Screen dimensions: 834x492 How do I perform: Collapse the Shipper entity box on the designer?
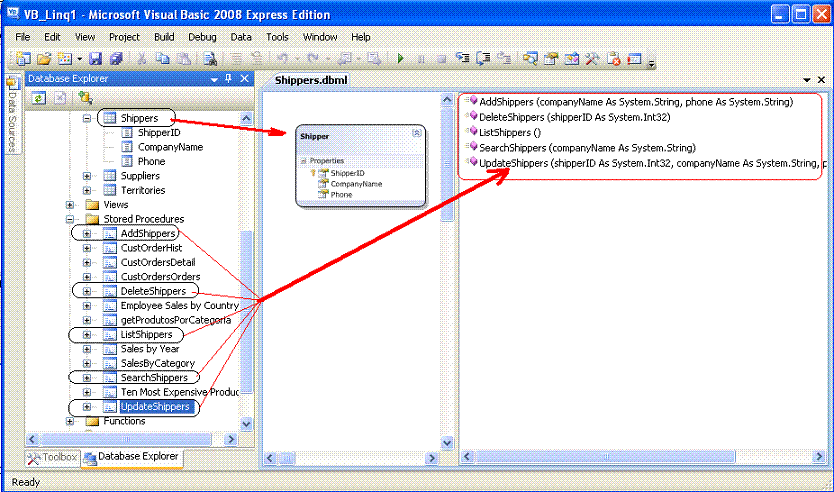click(417, 133)
